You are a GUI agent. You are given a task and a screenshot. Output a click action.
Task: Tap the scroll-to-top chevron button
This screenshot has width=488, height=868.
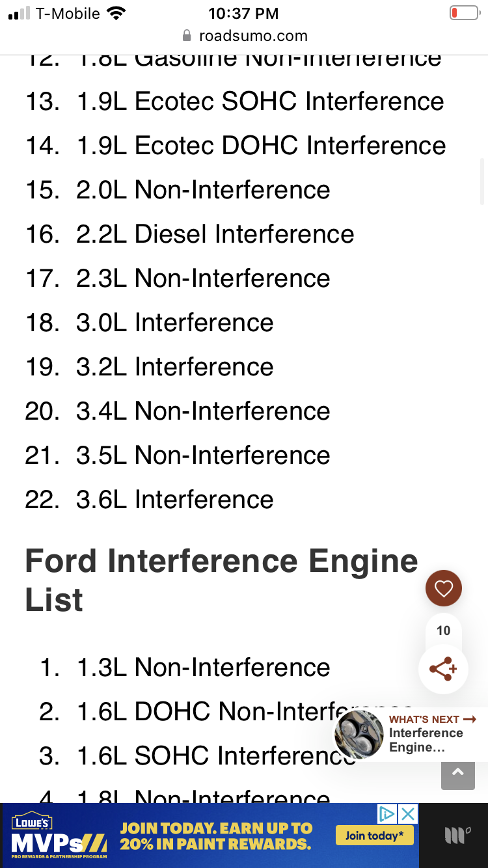point(457,776)
